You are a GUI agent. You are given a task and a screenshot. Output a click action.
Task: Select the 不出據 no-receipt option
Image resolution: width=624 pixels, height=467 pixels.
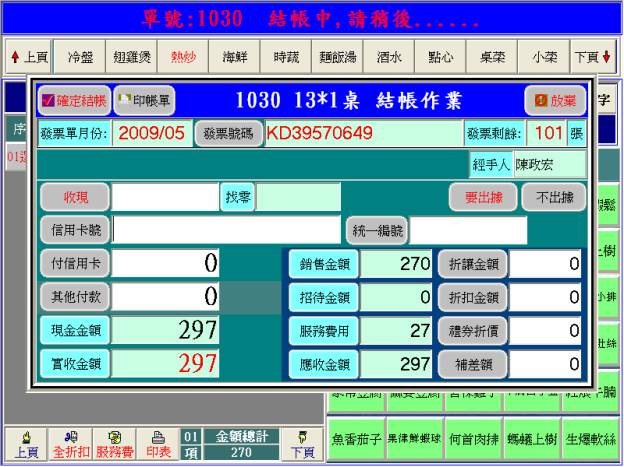click(553, 197)
